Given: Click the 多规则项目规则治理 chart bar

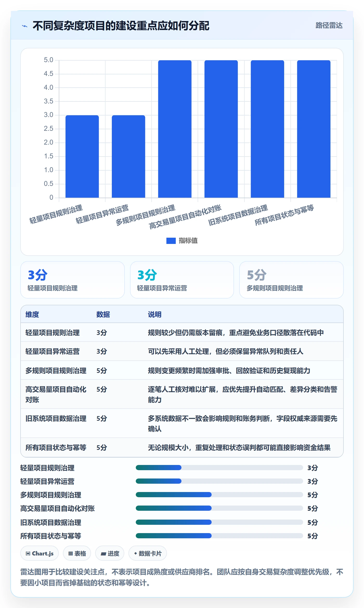Looking at the screenshot, I should pyautogui.click(x=175, y=129).
